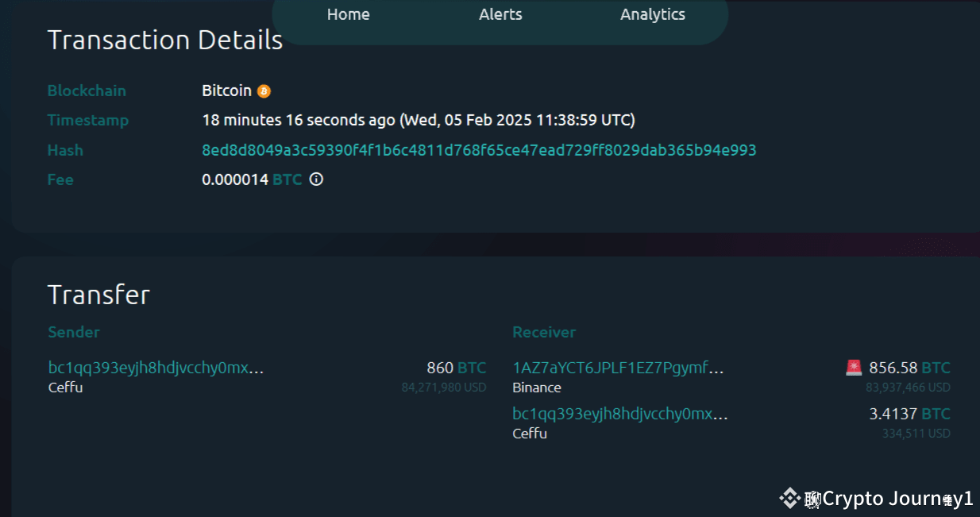Click the teal BTC label in the Fee row
This screenshot has height=517, width=980.
click(287, 179)
